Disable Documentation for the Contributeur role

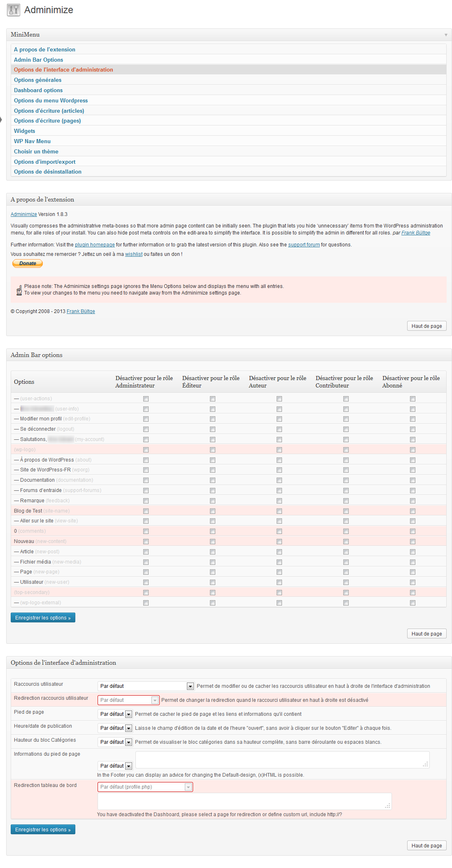point(346,480)
